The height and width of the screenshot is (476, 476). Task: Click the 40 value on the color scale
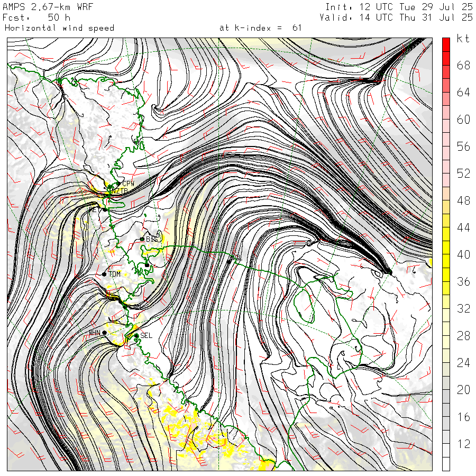(463, 254)
